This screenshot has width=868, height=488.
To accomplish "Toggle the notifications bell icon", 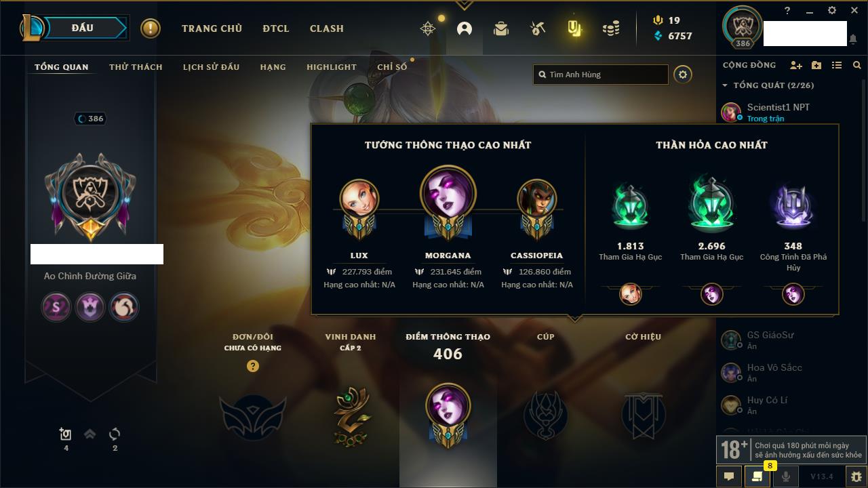I will 853,39.
